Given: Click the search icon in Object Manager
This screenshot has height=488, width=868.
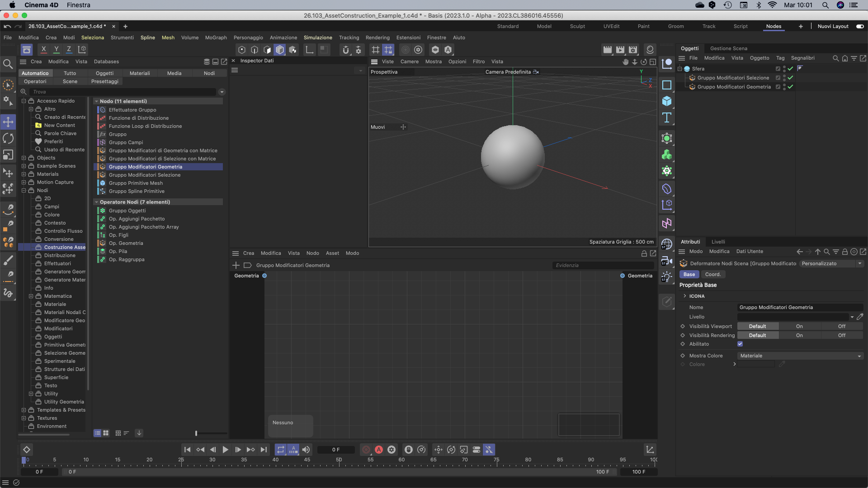Looking at the screenshot, I should pos(836,58).
